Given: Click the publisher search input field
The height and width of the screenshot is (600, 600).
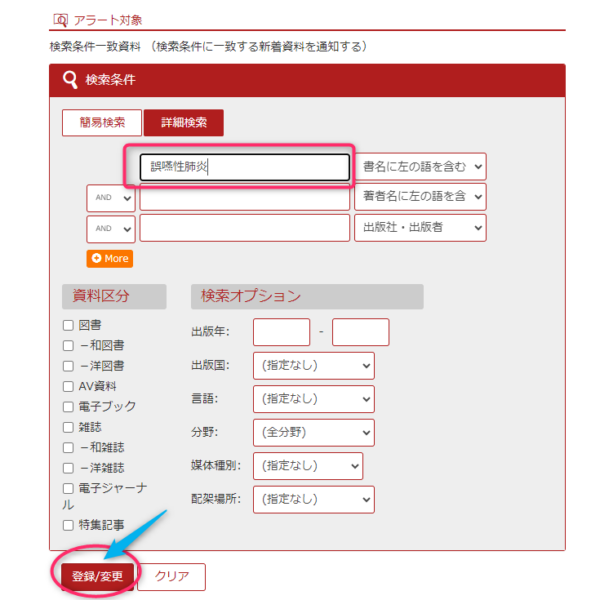Looking at the screenshot, I should click(x=245, y=228).
